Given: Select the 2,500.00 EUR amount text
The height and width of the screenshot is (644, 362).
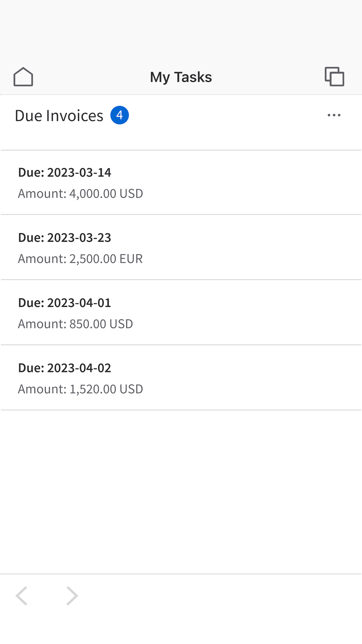Looking at the screenshot, I should [80, 259].
